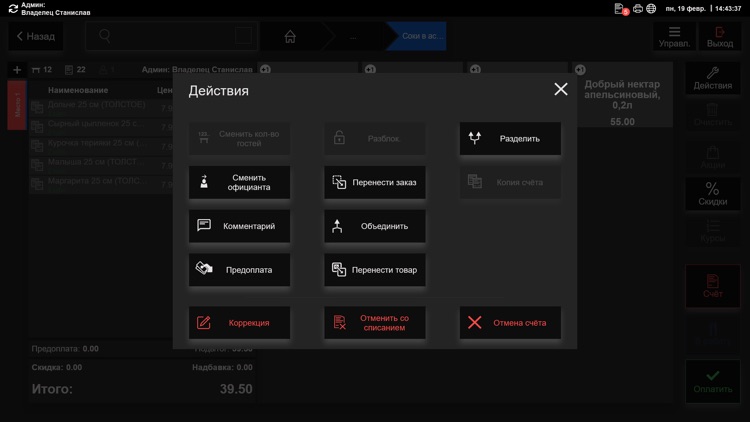The width and height of the screenshot is (750, 422).
Task: Click the document notification icon with red badge
Action: coord(621,9)
